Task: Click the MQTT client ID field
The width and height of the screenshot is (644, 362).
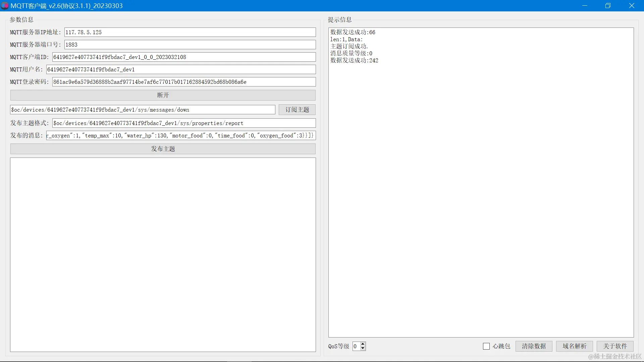Action: (x=184, y=57)
